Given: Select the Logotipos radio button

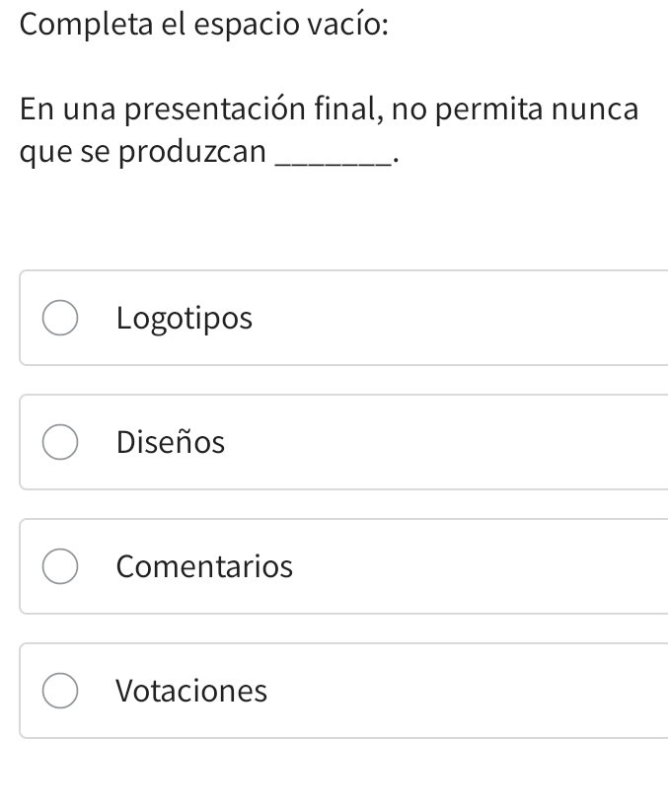Looking at the screenshot, I should pyautogui.click(x=61, y=319).
